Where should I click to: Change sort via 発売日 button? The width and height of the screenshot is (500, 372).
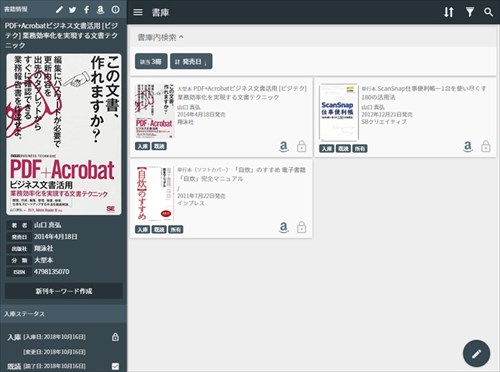(x=191, y=61)
